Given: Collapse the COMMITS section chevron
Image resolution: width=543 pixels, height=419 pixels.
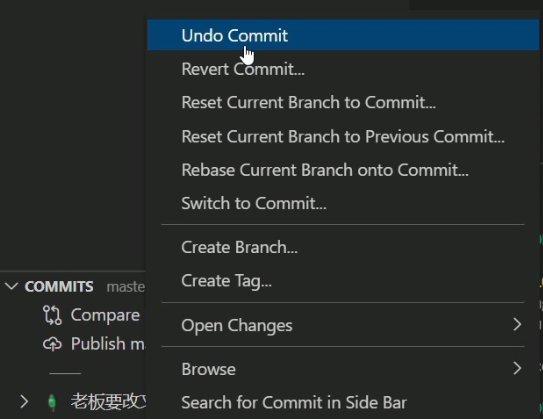Looking at the screenshot, I should point(11,286).
